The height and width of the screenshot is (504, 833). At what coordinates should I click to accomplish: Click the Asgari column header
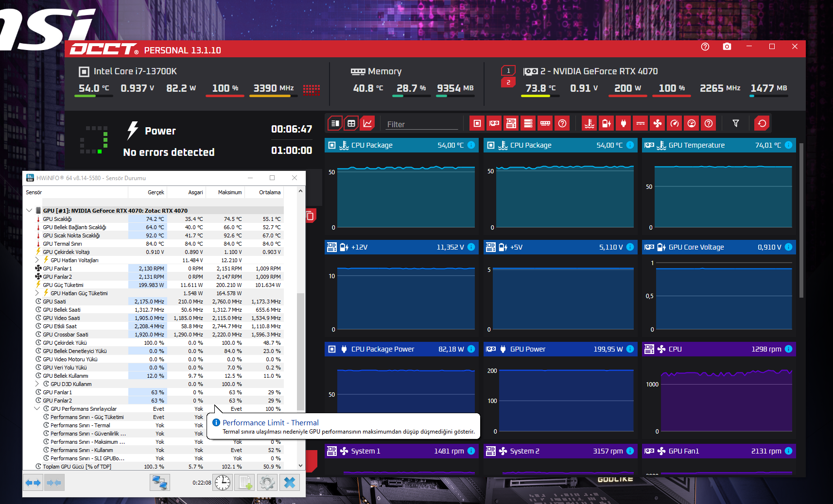[186, 192]
